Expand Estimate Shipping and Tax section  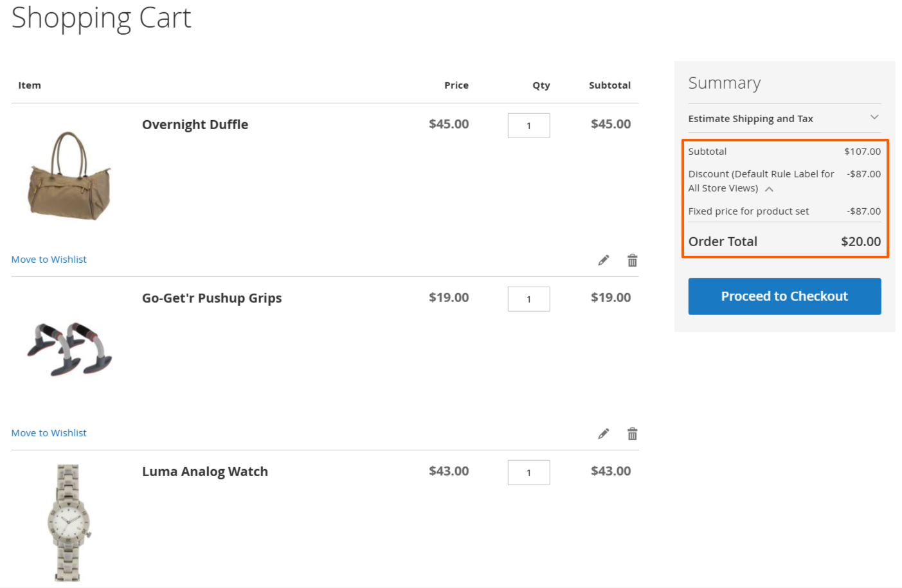click(784, 118)
